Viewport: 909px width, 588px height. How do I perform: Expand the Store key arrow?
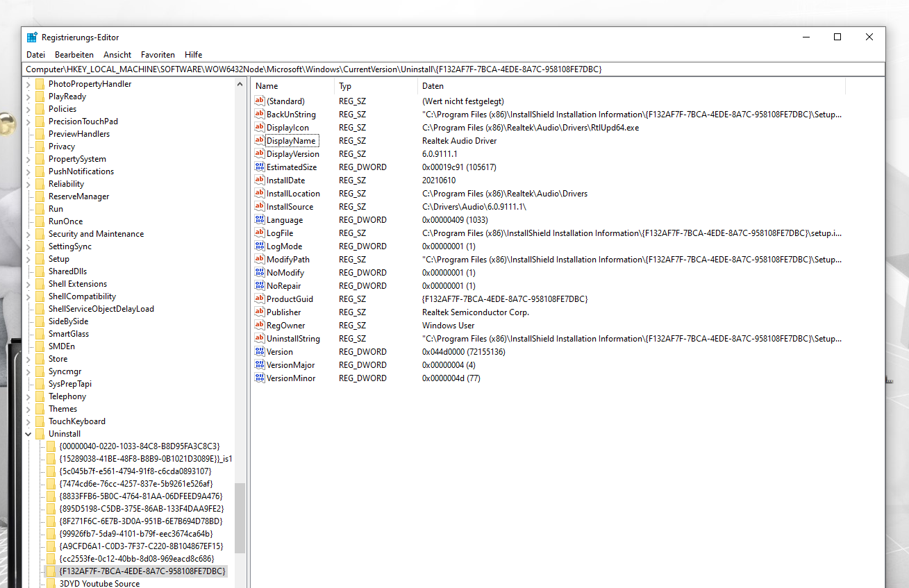pos(28,359)
